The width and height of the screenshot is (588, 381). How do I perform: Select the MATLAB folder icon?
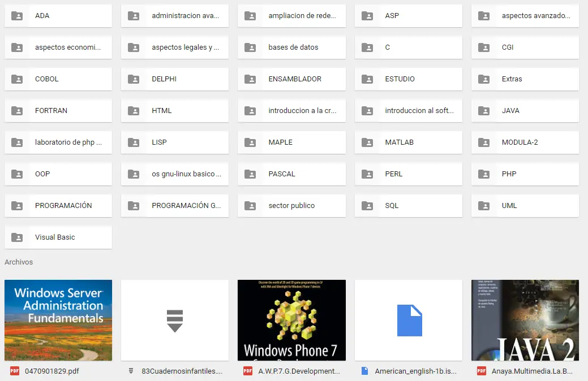(x=367, y=142)
